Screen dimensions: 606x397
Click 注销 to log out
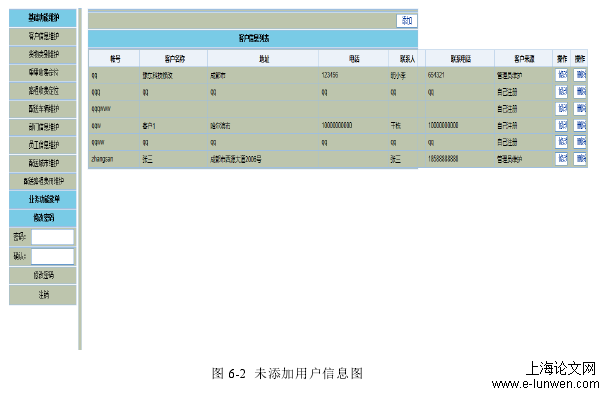point(43,295)
